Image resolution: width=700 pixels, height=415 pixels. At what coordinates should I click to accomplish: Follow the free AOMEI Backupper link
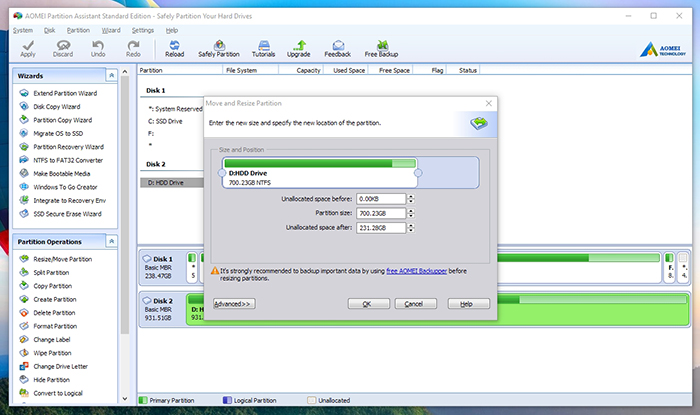[x=417, y=271]
